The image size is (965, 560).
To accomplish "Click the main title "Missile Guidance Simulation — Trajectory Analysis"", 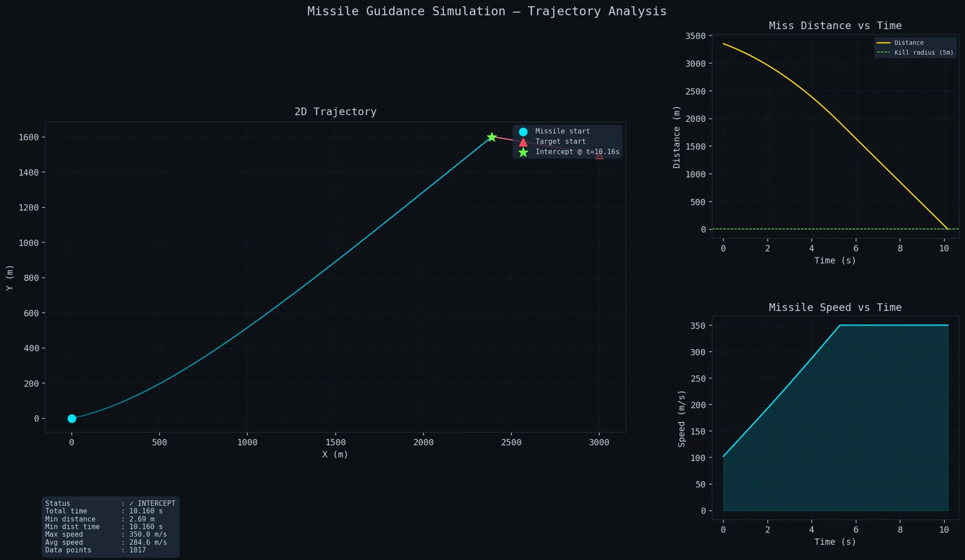I will (487, 11).
